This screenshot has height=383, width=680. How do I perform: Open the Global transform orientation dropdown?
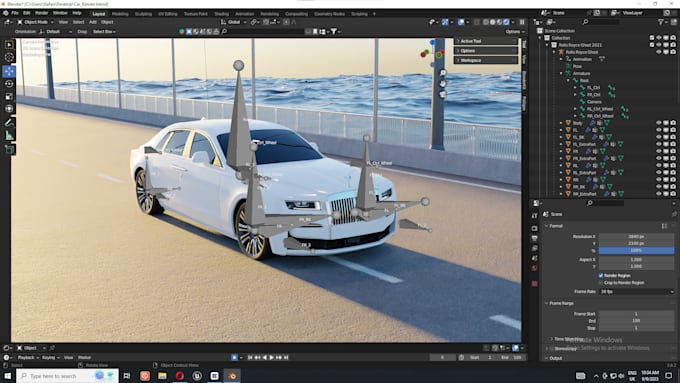pyautogui.click(x=234, y=22)
